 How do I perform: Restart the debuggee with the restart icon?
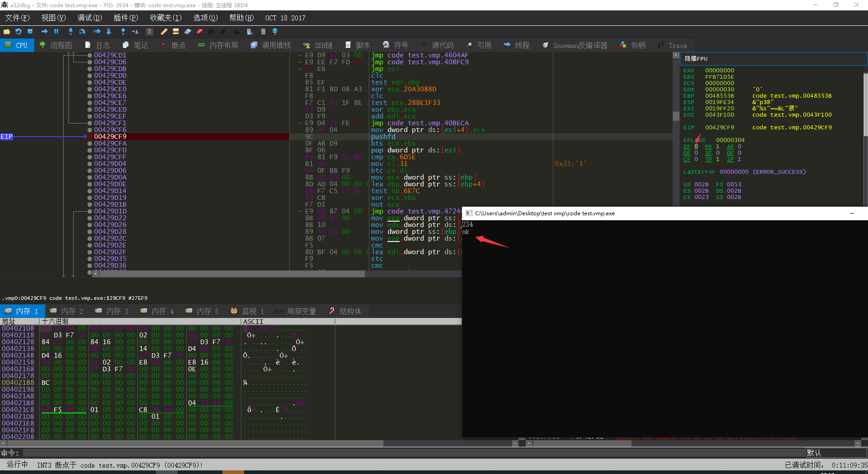point(19,32)
